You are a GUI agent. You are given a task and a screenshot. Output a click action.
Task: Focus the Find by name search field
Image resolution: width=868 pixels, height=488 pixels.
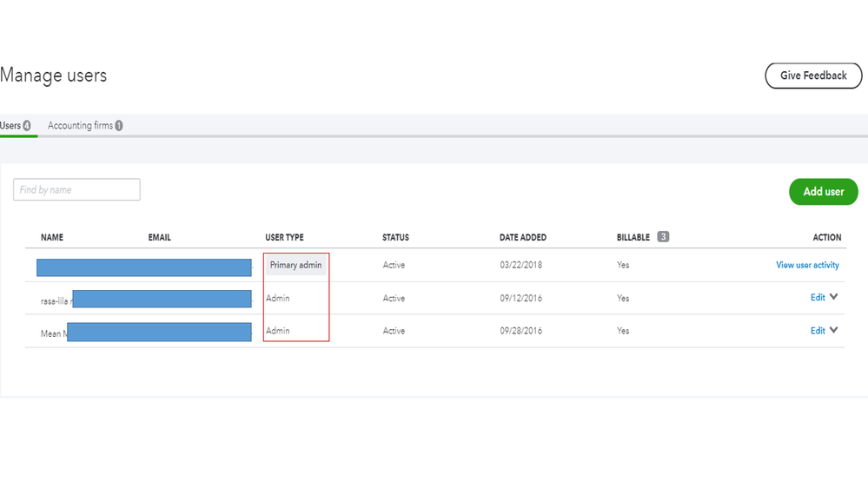76,190
